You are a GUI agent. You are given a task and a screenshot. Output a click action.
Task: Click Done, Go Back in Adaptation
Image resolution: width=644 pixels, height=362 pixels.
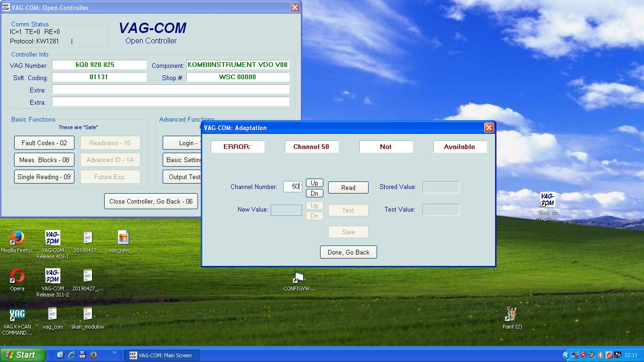[x=348, y=252]
